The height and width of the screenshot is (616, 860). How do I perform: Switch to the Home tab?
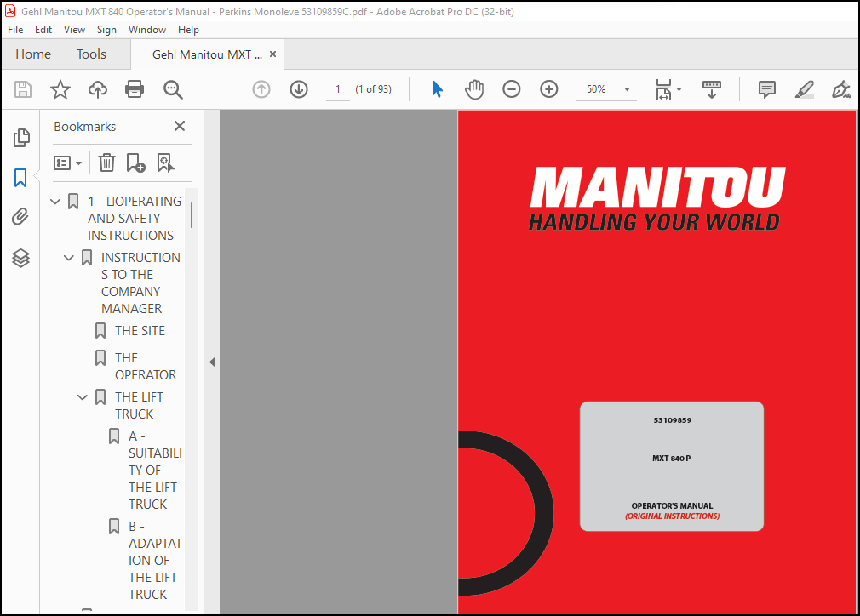pyautogui.click(x=33, y=54)
